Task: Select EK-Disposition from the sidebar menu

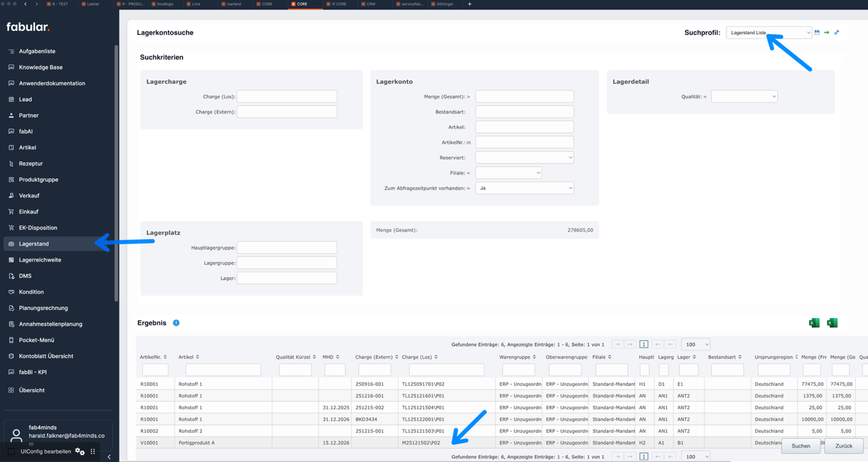Action: [38, 228]
